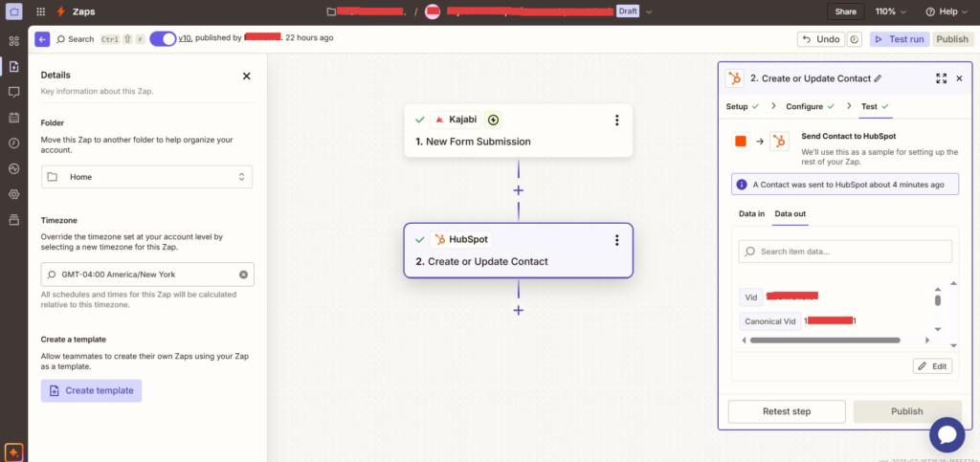Image resolution: width=980 pixels, height=462 pixels.
Task: Switch to the Test tab
Action: tap(875, 107)
